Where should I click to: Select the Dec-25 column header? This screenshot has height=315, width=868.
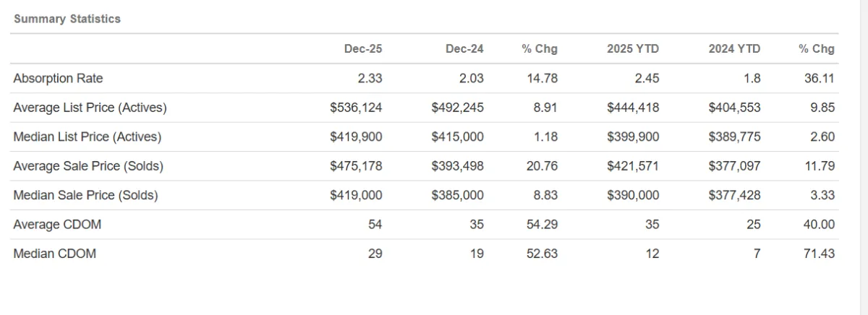[363, 49]
